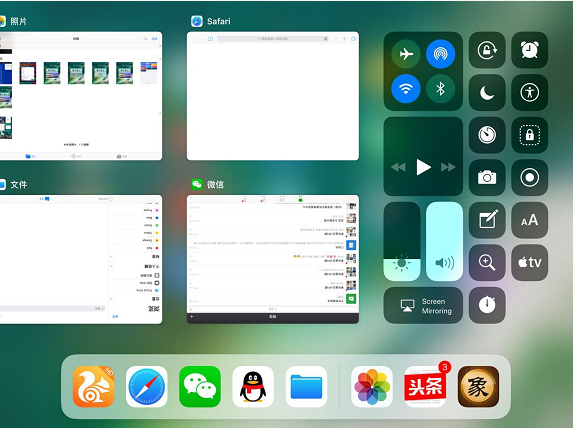Open Text Size control
This screenshot has height=428, width=573.
click(530, 220)
